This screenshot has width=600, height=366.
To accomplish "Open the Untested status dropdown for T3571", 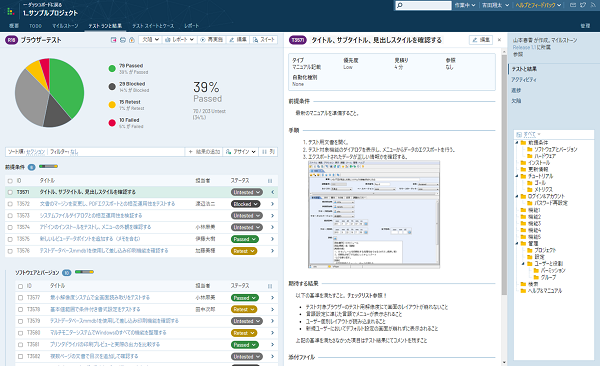I will (247, 192).
